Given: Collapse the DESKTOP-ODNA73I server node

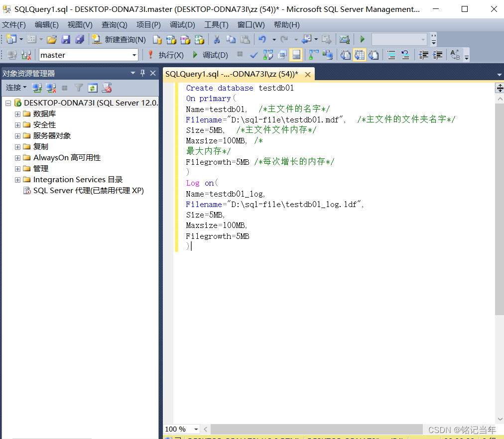Looking at the screenshot, I should point(8,103).
